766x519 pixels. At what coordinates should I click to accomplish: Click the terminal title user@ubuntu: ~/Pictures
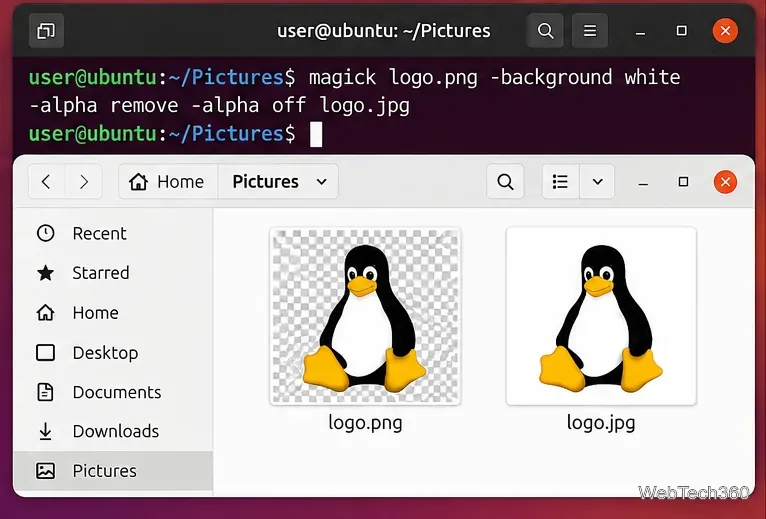point(383,31)
